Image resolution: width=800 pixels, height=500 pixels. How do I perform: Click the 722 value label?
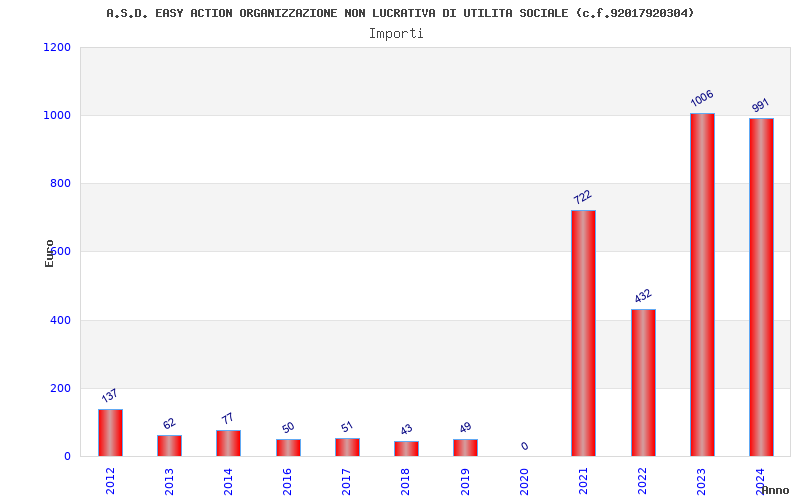tap(583, 196)
